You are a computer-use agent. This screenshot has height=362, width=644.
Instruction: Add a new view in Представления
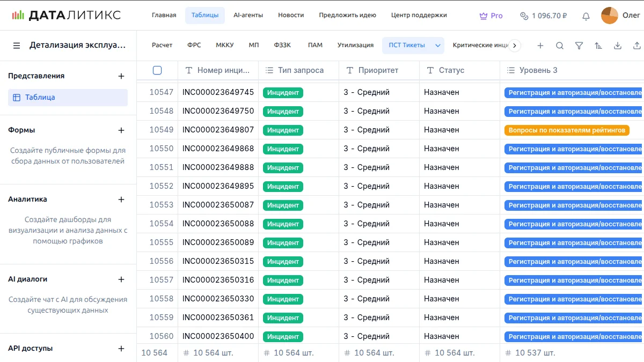click(x=121, y=76)
